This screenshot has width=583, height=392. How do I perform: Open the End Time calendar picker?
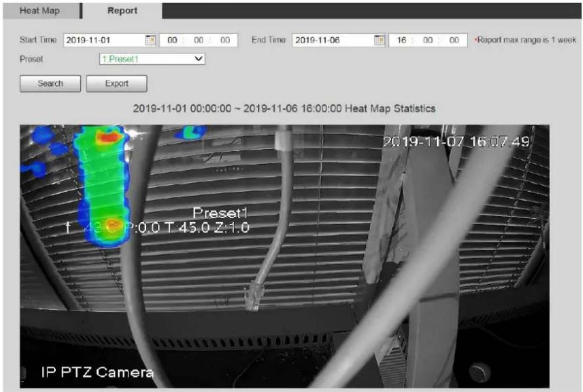click(x=379, y=40)
